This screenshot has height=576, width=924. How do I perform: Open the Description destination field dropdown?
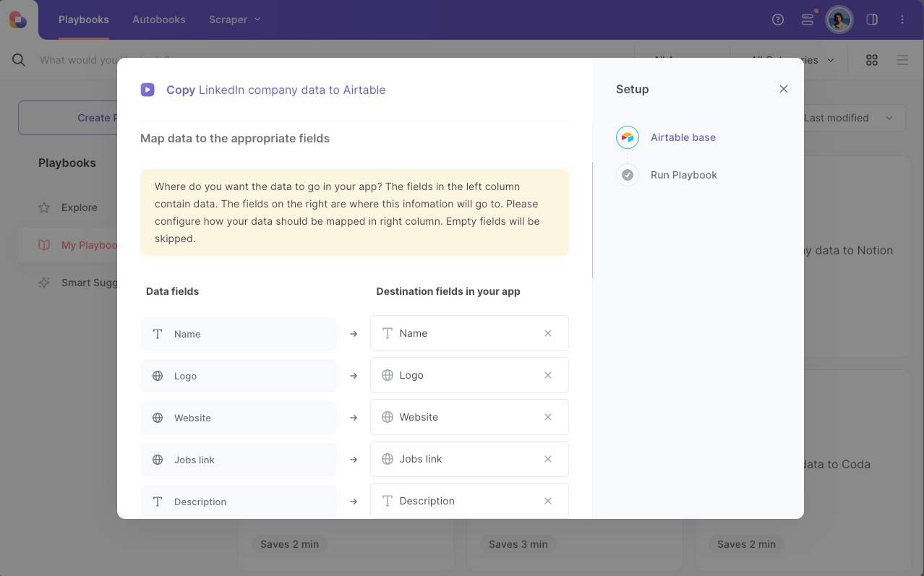pyautogui.click(x=469, y=501)
